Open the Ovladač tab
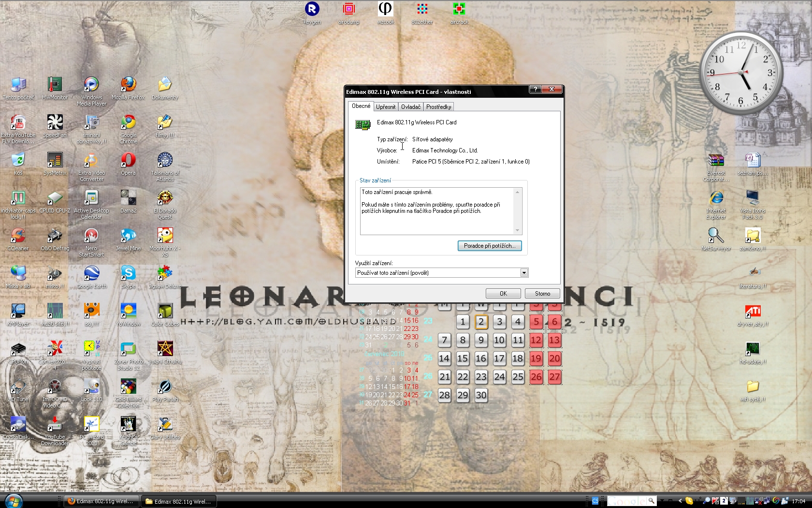812x508 pixels. [x=411, y=107]
